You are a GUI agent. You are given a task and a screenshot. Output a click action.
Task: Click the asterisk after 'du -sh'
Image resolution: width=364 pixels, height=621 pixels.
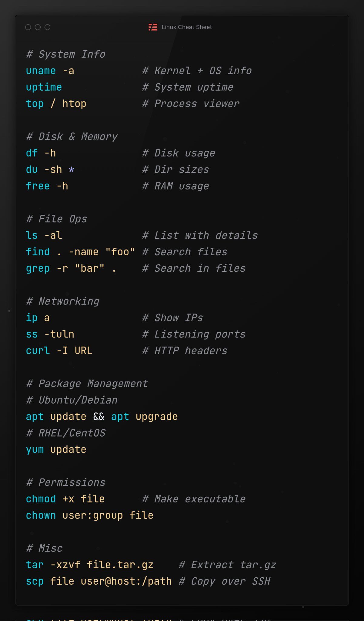coord(71,170)
